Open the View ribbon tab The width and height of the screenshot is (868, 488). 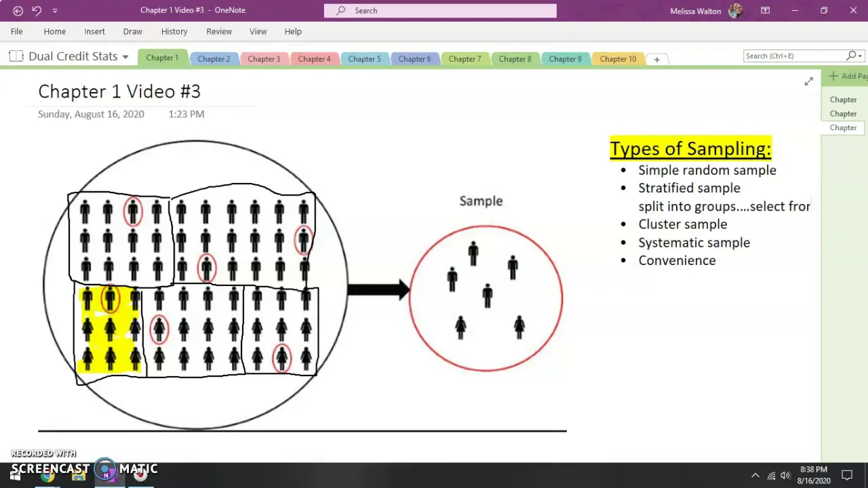point(258,31)
